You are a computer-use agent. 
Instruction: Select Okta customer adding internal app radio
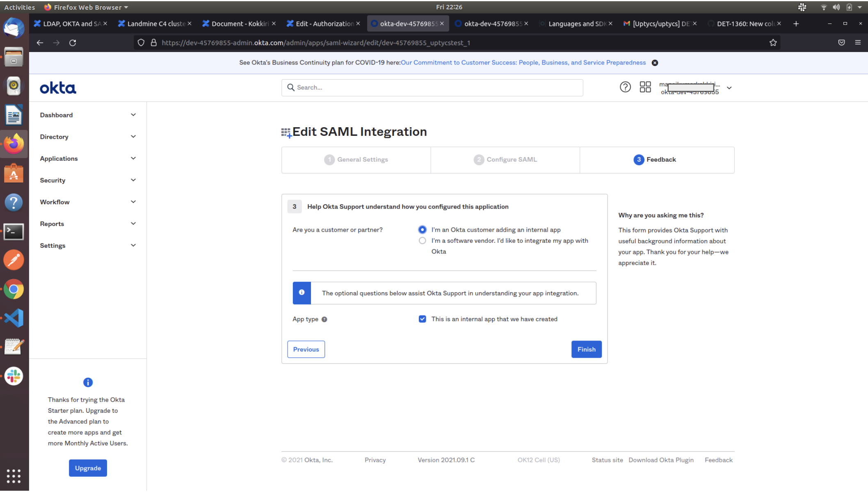point(422,230)
